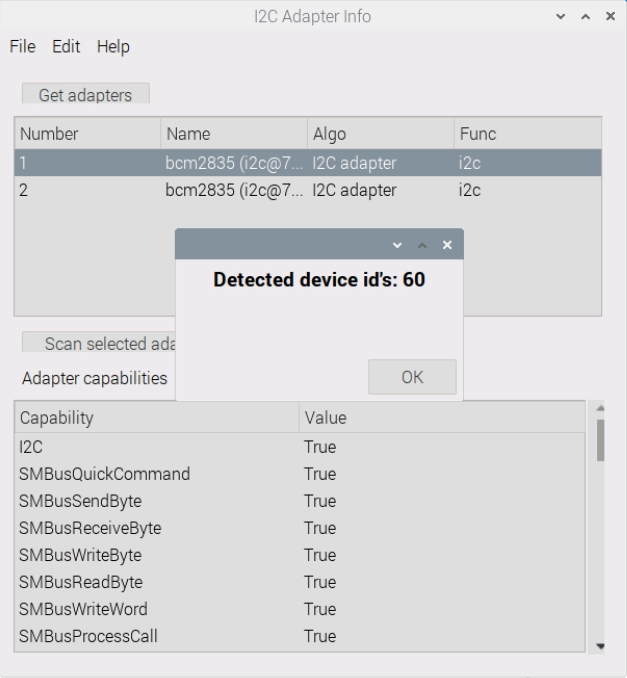This screenshot has width=627, height=678.
Task: Select the SMBusProcessCall capability row
Action: click(x=156, y=636)
